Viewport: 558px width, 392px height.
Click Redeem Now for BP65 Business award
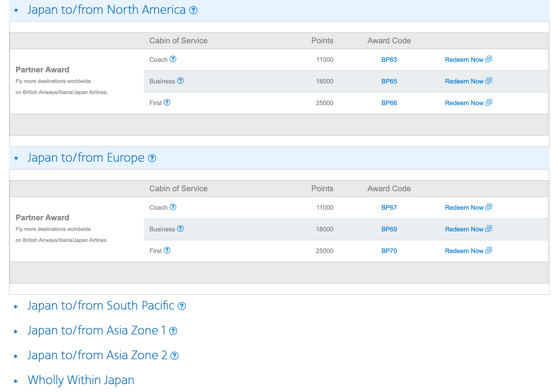point(464,81)
